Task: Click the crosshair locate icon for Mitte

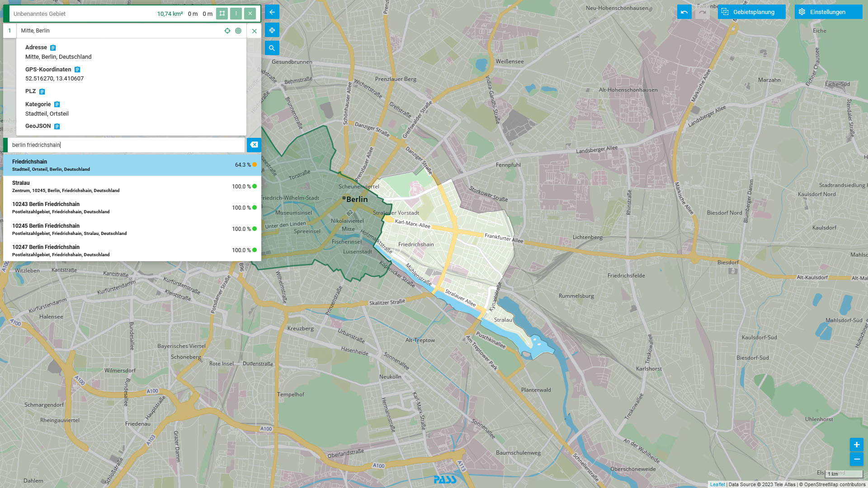Action: click(227, 31)
